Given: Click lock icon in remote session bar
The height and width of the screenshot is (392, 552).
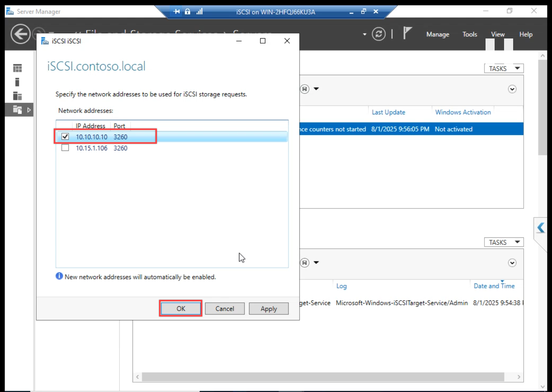Looking at the screenshot, I should pos(187,12).
